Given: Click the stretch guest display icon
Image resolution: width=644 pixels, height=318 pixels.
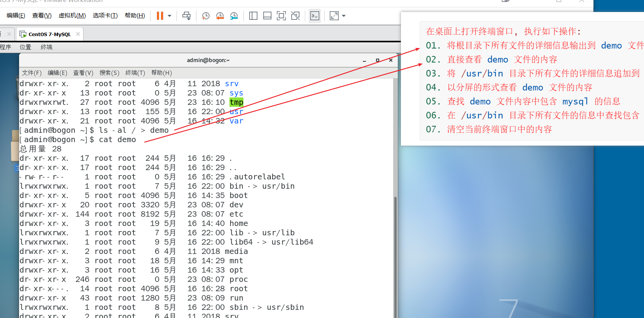Looking at the screenshot, I should pyautogui.click(x=334, y=16).
